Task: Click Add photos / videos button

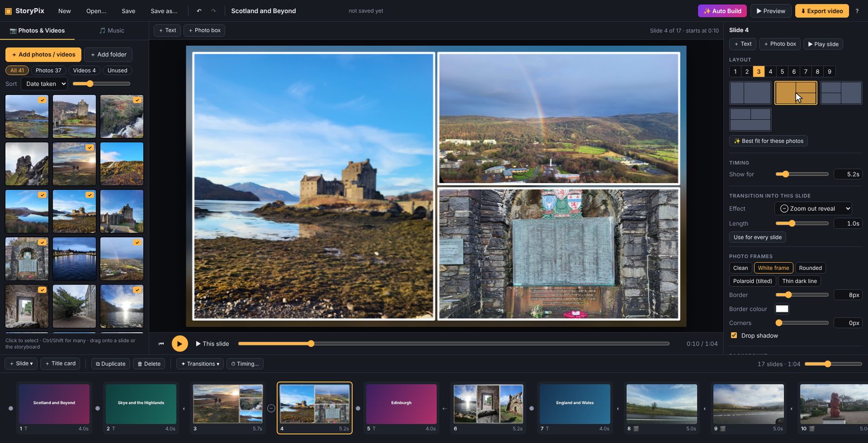Action: coord(43,54)
